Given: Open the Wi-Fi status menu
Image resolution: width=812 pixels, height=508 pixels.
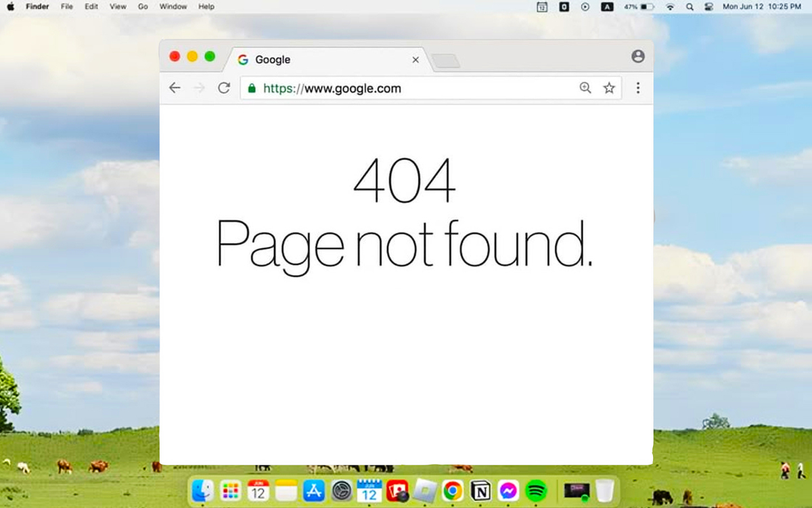Looking at the screenshot, I should pyautogui.click(x=670, y=7).
